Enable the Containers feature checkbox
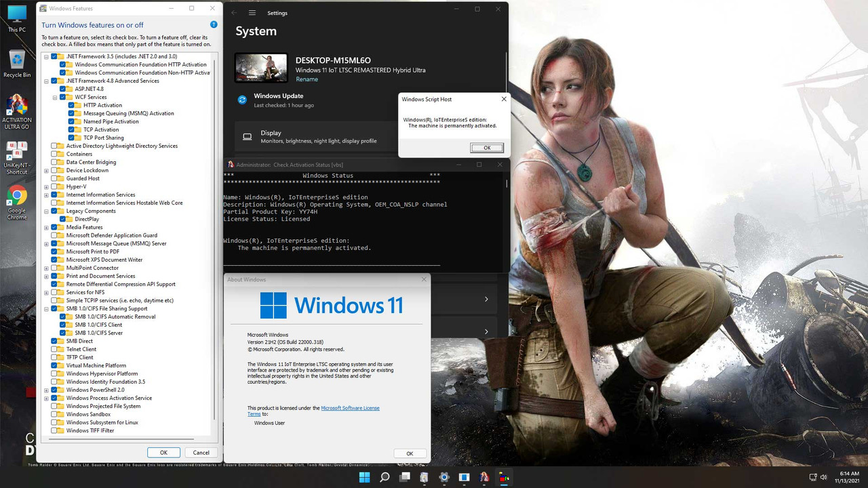 (x=54, y=154)
